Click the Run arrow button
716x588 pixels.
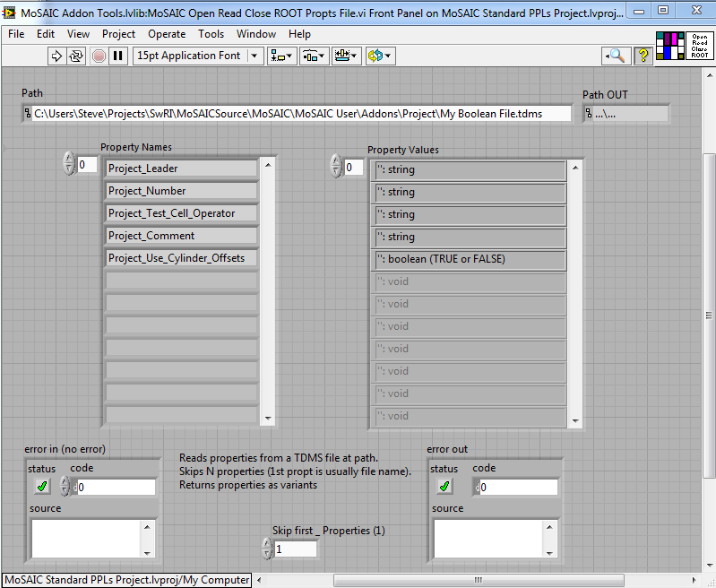(56, 56)
